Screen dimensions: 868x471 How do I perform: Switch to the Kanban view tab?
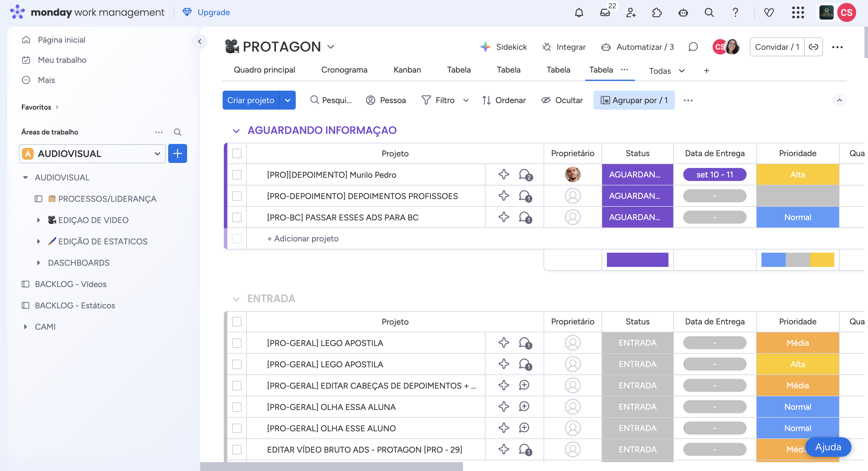click(407, 70)
